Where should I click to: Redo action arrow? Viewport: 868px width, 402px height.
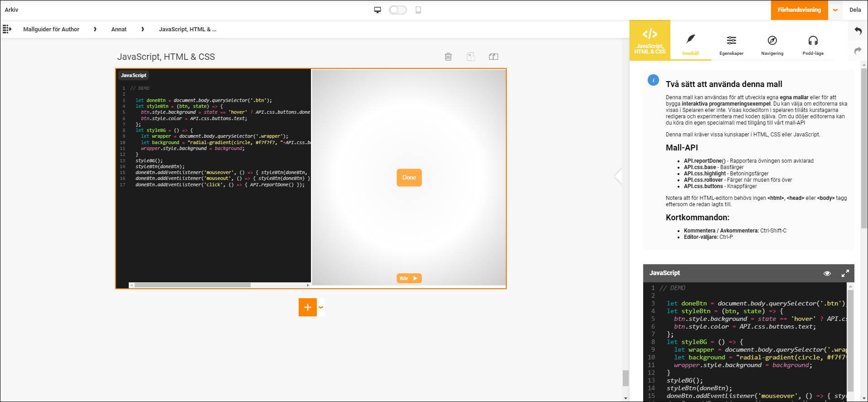tap(858, 51)
